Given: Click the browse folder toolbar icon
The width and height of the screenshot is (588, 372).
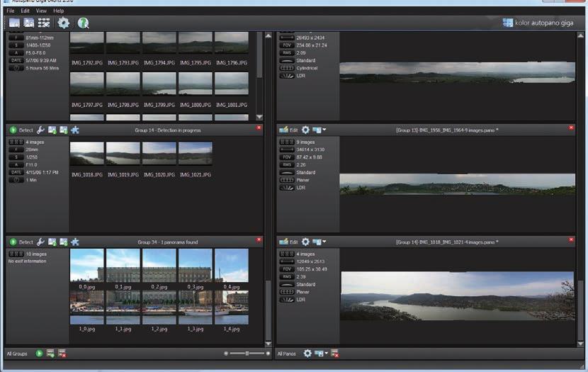Looking at the screenshot, I should [x=29, y=23].
